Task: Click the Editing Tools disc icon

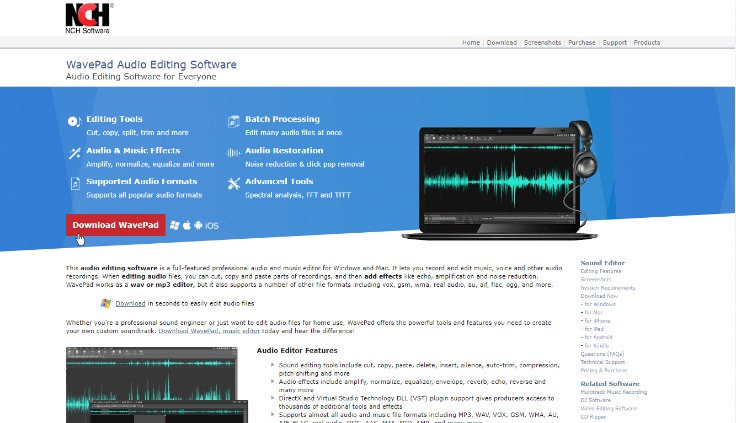Action: (75, 121)
